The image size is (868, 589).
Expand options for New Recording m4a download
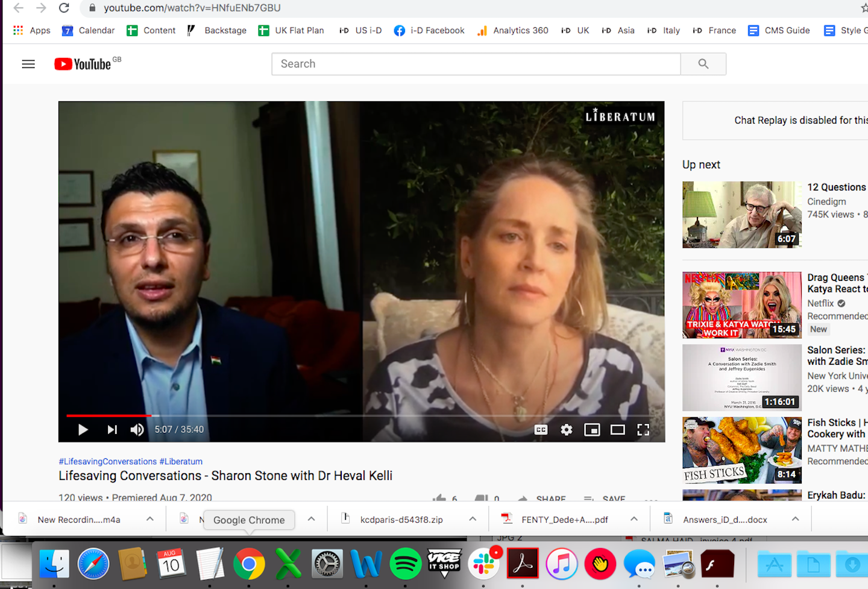(x=150, y=519)
